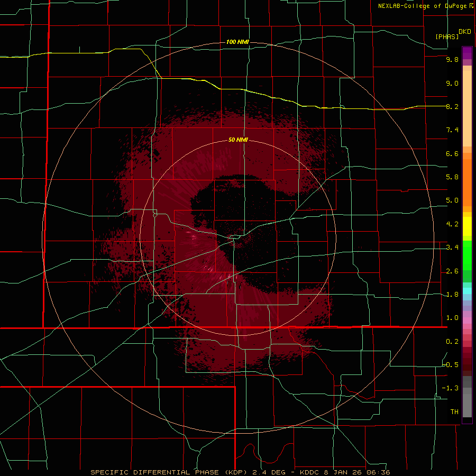The height and width of the screenshot is (476, 476).
Task: Select the 0.2 scale label
Action: click(x=452, y=342)
